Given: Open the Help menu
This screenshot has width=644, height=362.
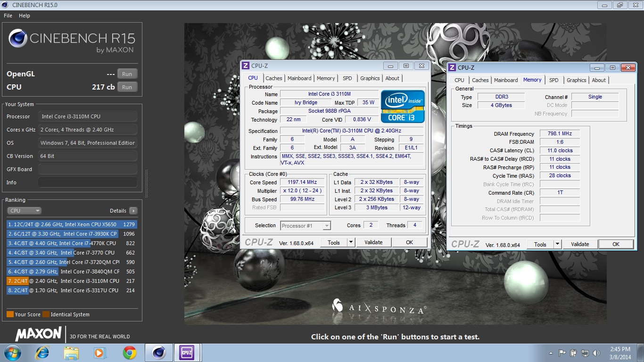Looking at the screenshot, I should 25,16.
